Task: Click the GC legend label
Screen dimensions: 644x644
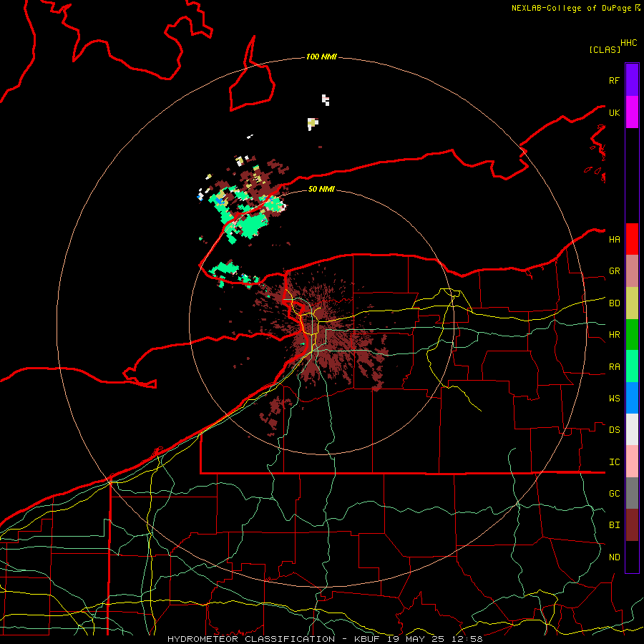Action: [615, 493]
